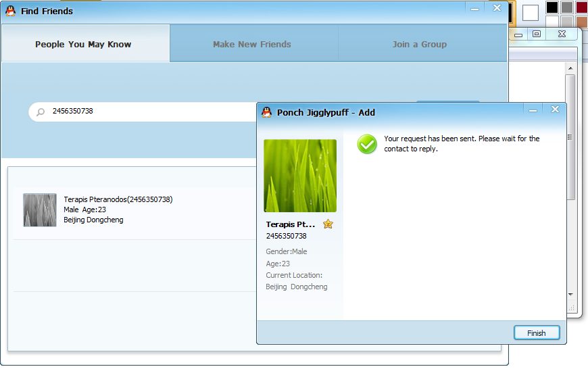Click the penguin icon in the Add dialog title
Image resolution: width=588 pixels, height=369 pixels.
click(266, 112)
